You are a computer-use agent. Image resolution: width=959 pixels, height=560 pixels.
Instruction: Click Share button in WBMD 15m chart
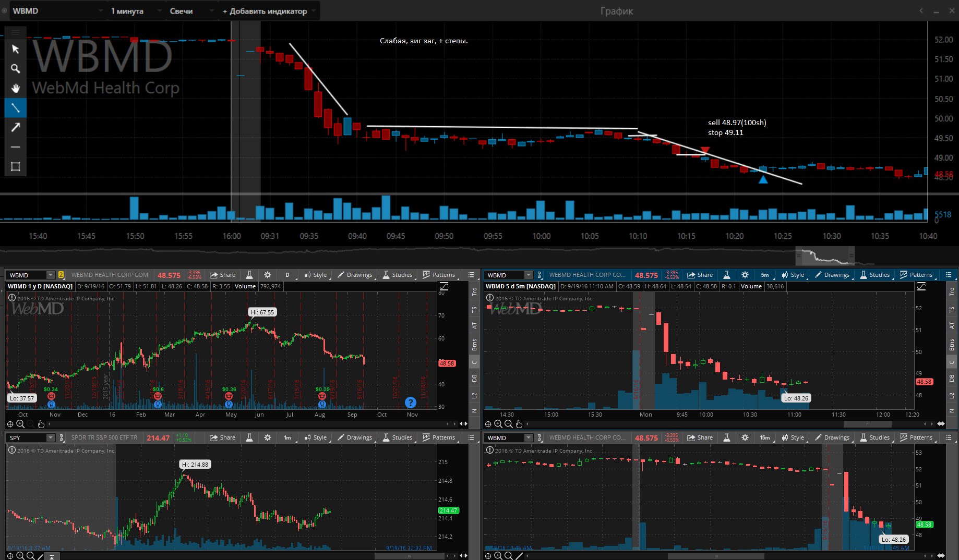[x=700, y=437]
